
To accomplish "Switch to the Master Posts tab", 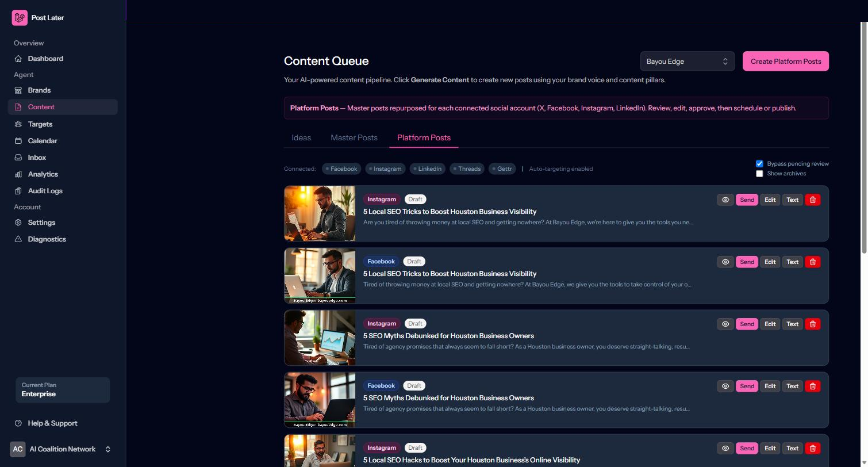I will point(354,137).
